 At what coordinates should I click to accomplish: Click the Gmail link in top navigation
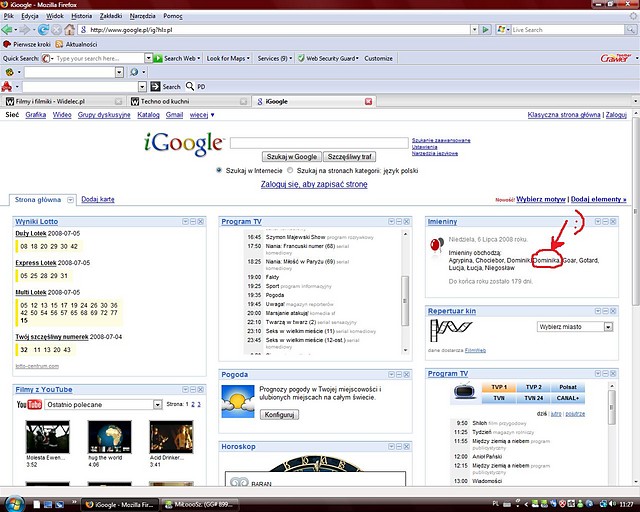(x=174, y=115)
